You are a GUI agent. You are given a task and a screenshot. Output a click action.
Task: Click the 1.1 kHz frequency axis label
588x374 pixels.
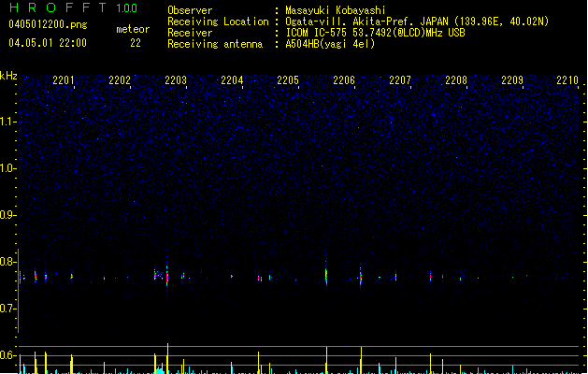(x=7, y=122)
